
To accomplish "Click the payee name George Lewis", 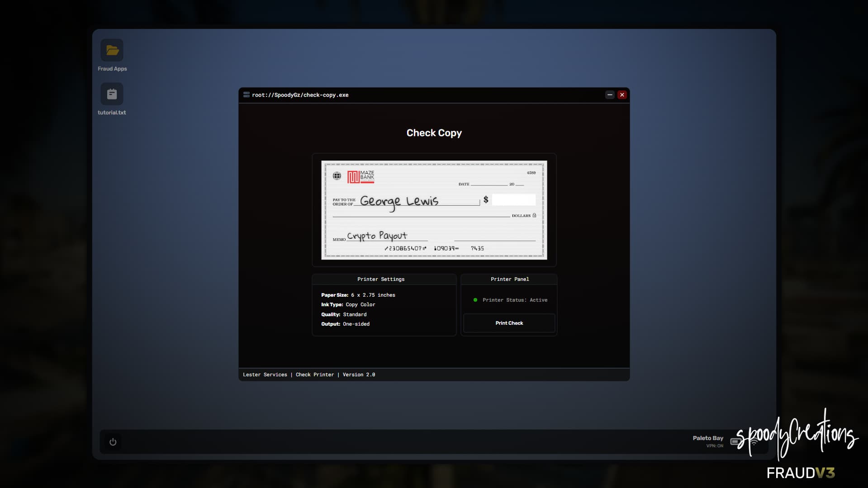I will (x=399, y=201).
